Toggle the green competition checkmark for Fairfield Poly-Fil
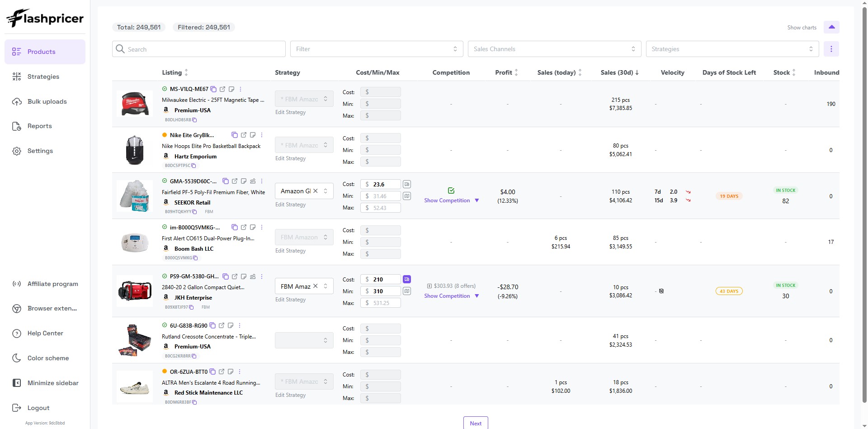Image resolution: width=868 pixels, height=429 pixels. pyautogui.click(x=451, y=191)
